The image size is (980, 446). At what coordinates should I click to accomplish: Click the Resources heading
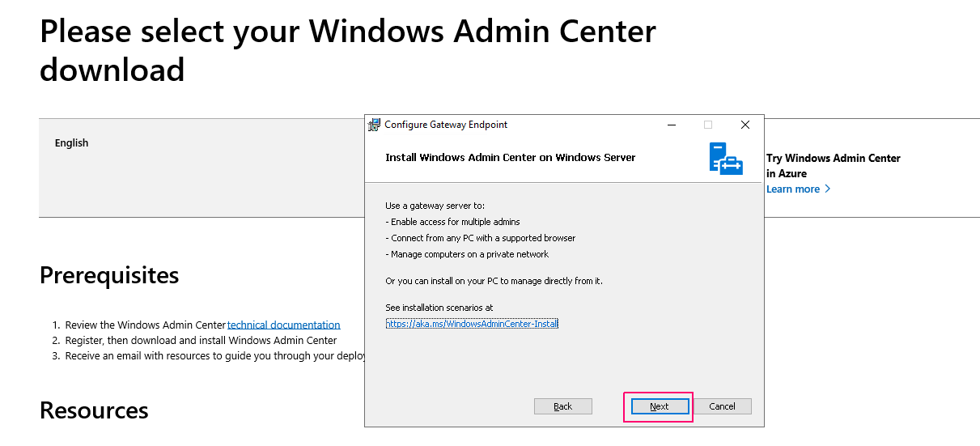click(x=94, y=410)
